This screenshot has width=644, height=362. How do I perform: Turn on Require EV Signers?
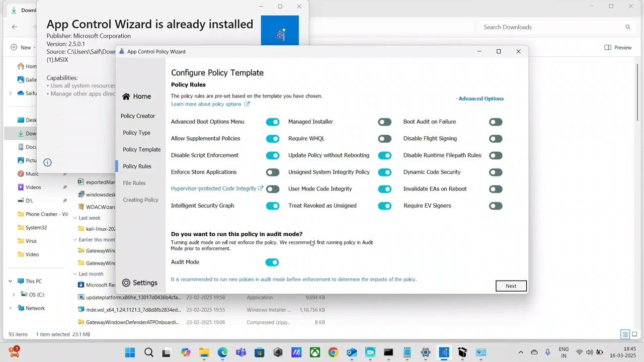(496, 206)
